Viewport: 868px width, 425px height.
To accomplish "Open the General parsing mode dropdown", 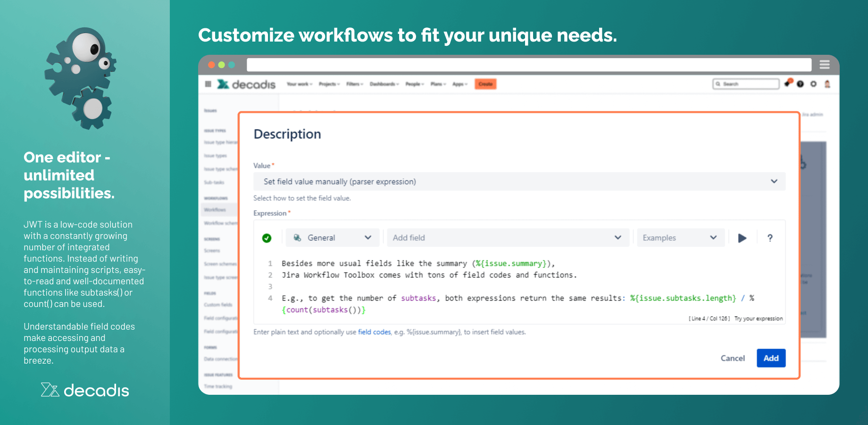I will 333,238.
